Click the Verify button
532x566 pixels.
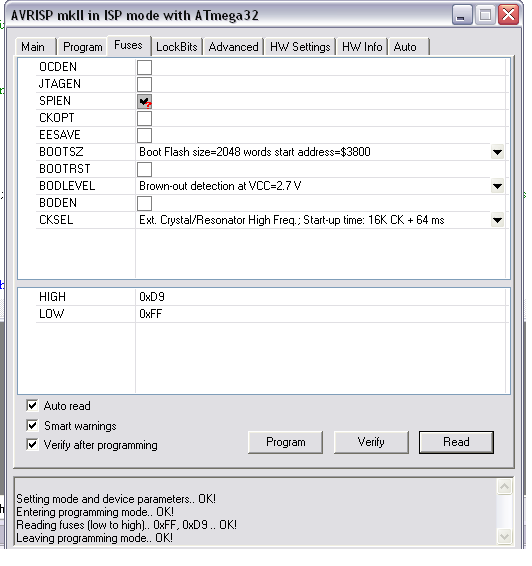pos(371,442)
